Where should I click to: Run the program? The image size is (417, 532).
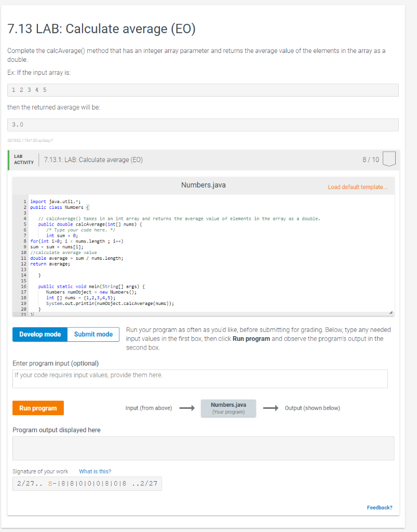point(38,408)
